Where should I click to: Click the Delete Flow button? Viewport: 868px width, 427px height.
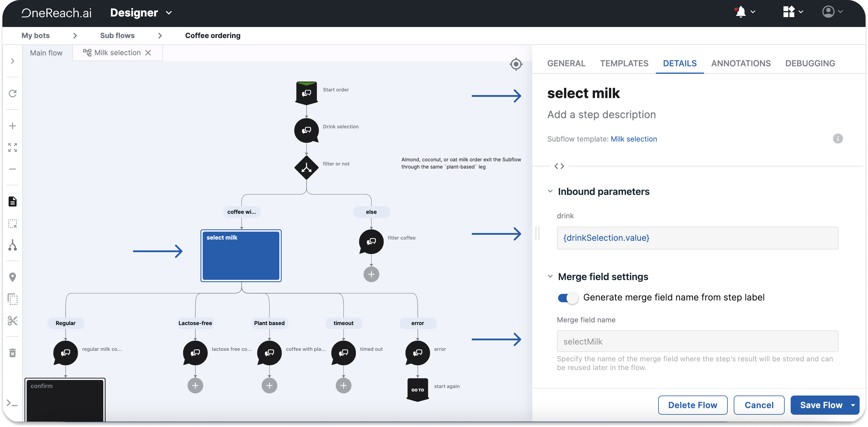(692, 405)
